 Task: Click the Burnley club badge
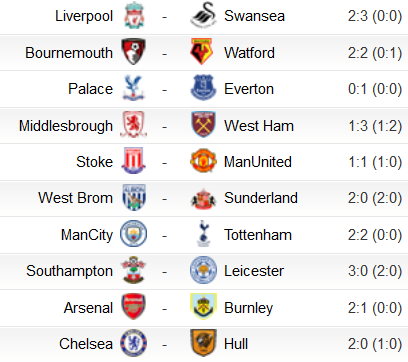(203, 306)
